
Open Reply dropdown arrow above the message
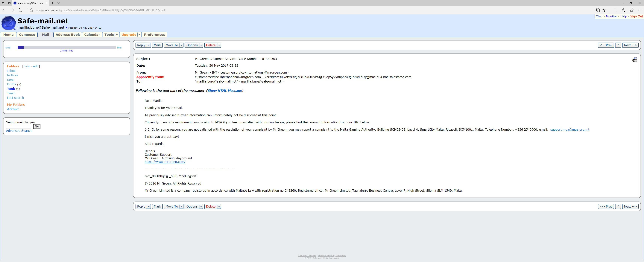(x=149, y=45)
